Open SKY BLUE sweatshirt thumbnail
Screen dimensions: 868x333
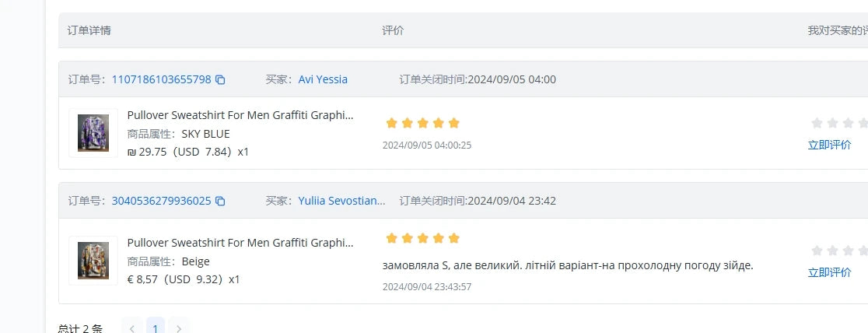pyautogui.click(x=93, y=133)
